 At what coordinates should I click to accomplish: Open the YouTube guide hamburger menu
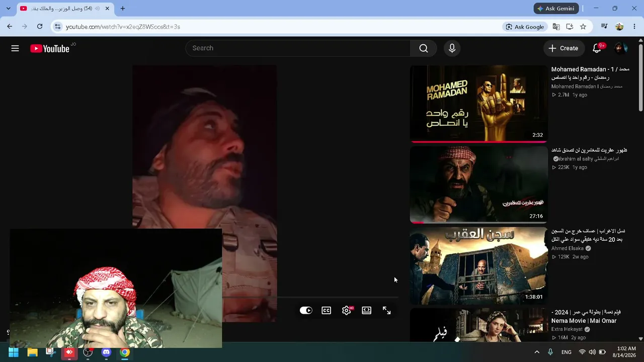15,48
